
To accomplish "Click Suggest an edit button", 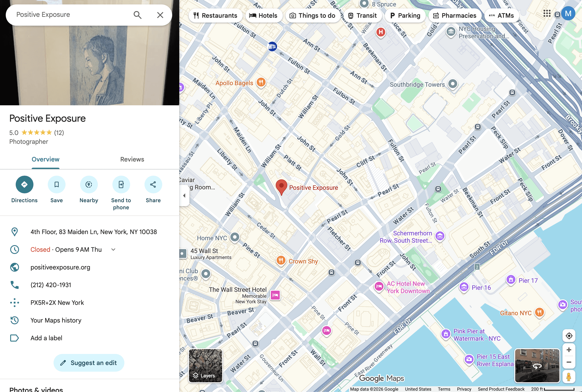I will [89, 363].
